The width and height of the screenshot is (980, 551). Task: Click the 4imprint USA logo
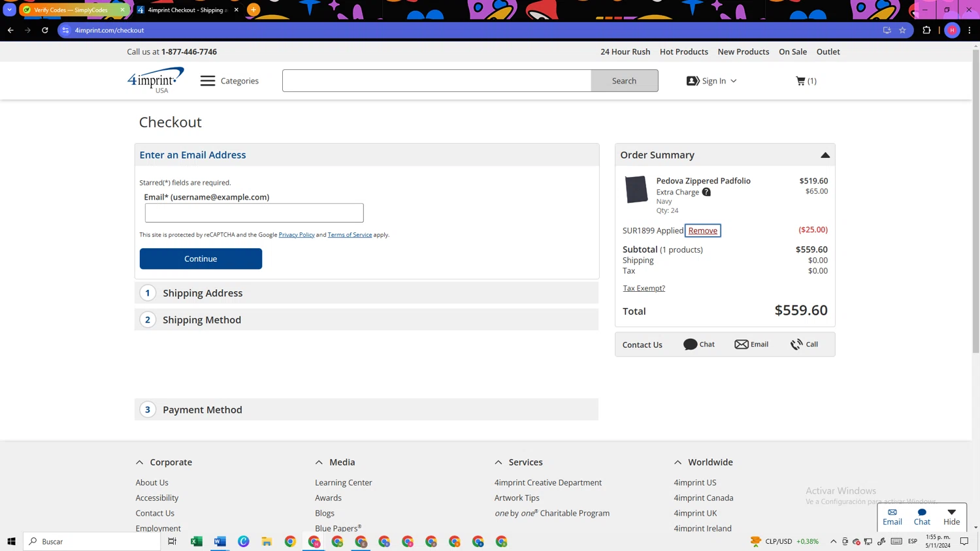pyautogui.click(x=155, y=80)
